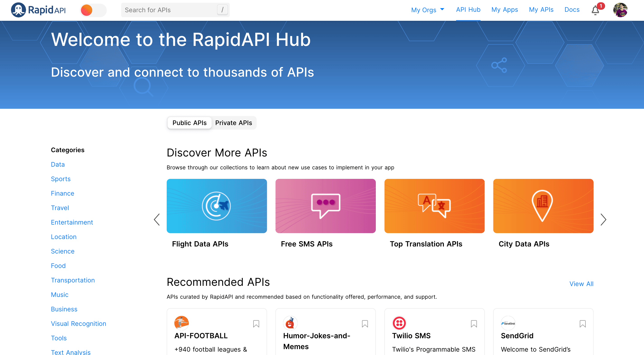Bookmark the API-FOOTBALL card

click(256, 324)
